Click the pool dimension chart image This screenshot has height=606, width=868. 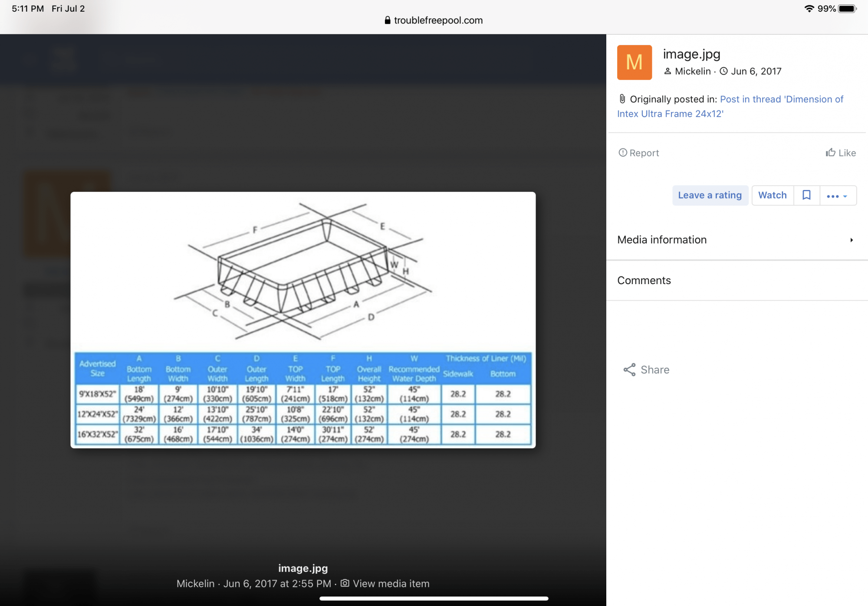coord(303,320)
